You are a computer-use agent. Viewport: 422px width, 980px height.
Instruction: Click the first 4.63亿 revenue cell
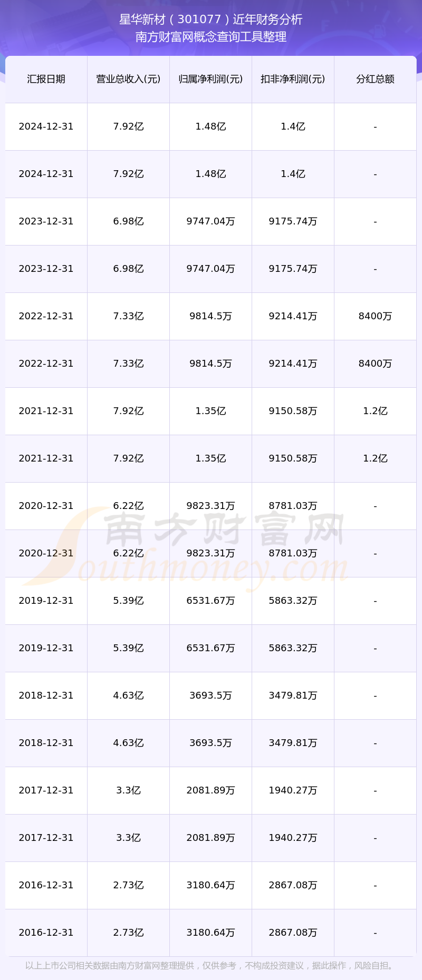point(128,695)
